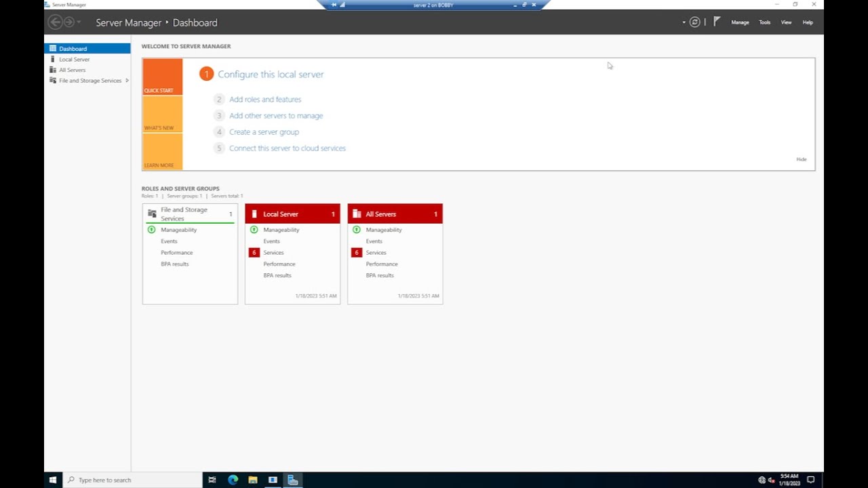Select the Learn More tile
The height and width of the screenshot is (488, 868).
tap(162, 152)
